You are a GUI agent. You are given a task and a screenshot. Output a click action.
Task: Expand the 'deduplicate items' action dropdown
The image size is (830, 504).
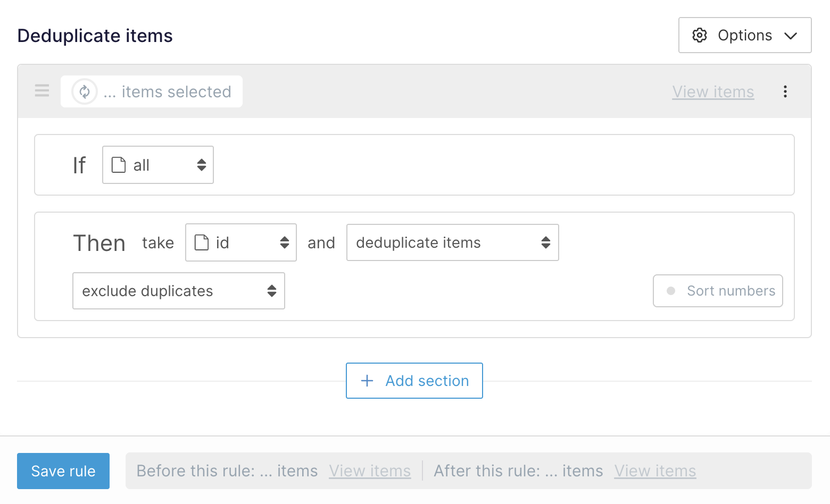coord(452,242)
